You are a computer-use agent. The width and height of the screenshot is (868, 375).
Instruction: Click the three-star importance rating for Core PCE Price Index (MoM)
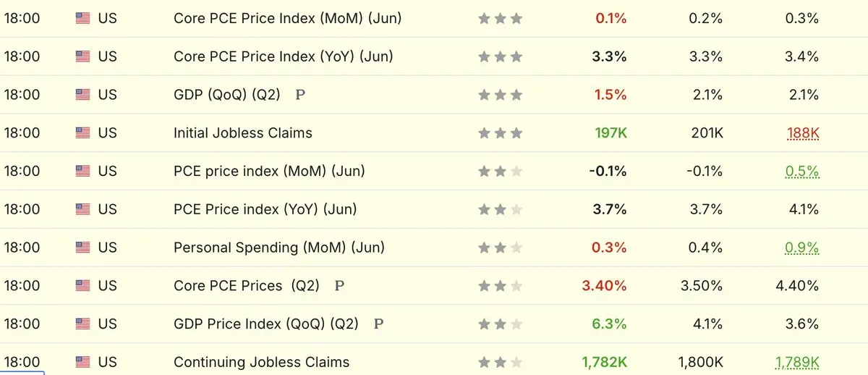500,19
